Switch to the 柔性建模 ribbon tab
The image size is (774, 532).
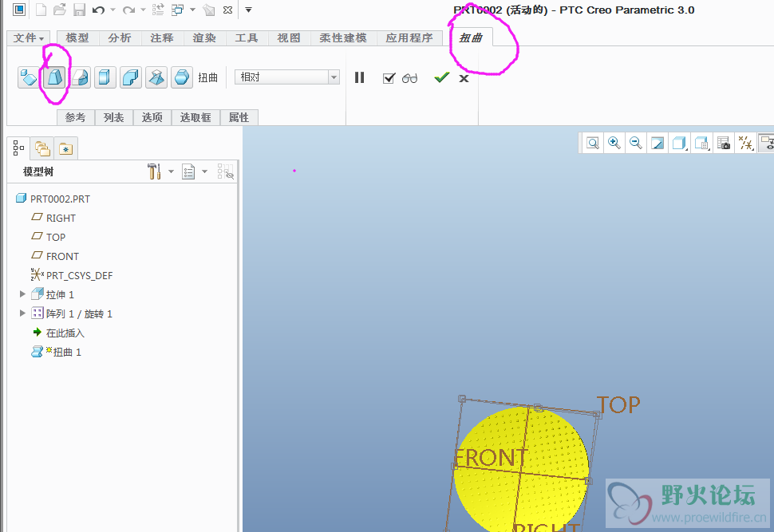click(x=343, y=38)
